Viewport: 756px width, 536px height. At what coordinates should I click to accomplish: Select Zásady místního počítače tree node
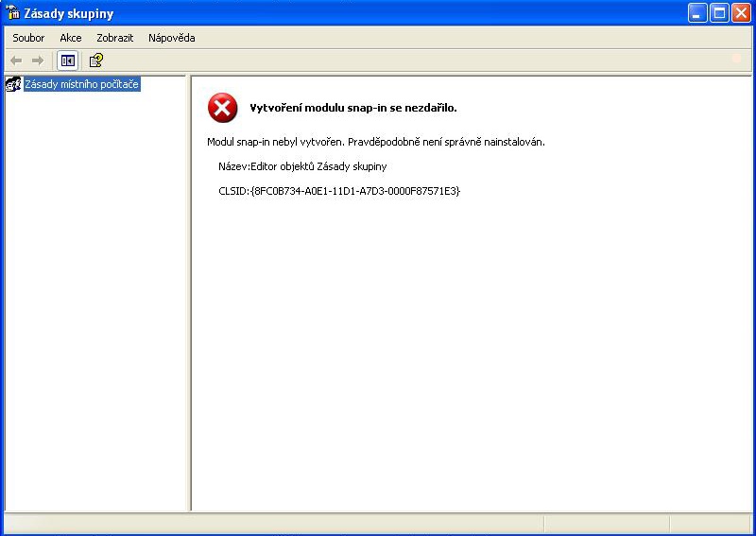click(x=82, y=84)
